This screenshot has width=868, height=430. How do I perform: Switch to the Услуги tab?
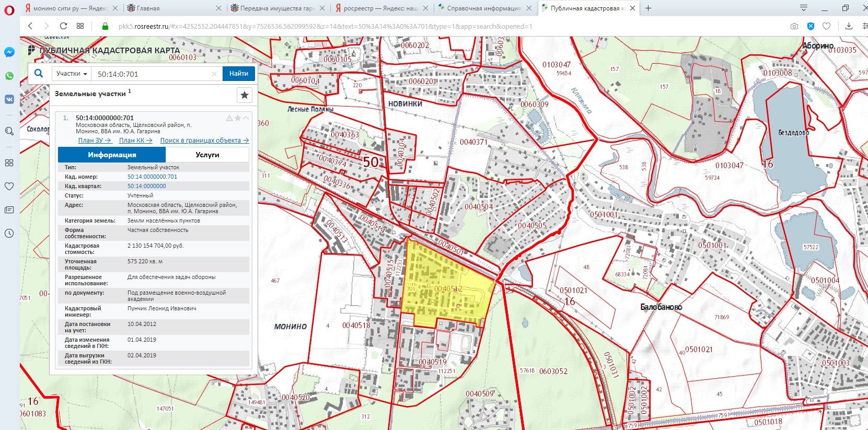click(x=207, y=155)
